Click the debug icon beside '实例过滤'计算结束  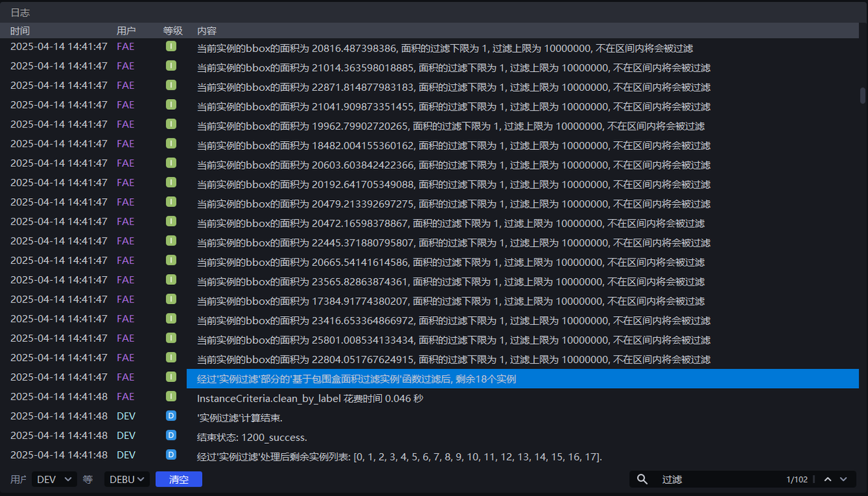(x=171, y=416)
